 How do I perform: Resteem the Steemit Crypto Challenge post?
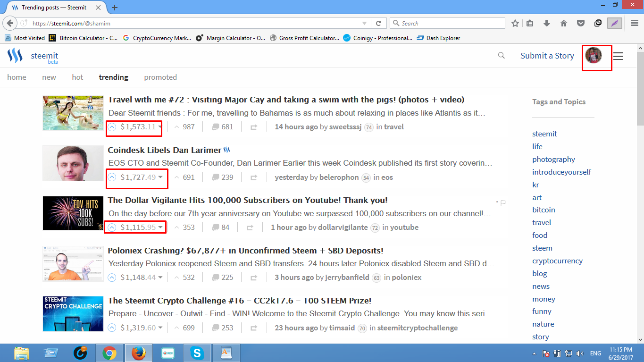(x=254, y=328)
